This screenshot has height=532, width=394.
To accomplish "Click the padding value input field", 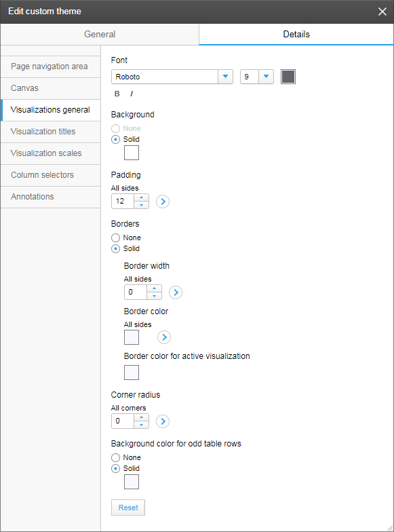I will (123, 202).
